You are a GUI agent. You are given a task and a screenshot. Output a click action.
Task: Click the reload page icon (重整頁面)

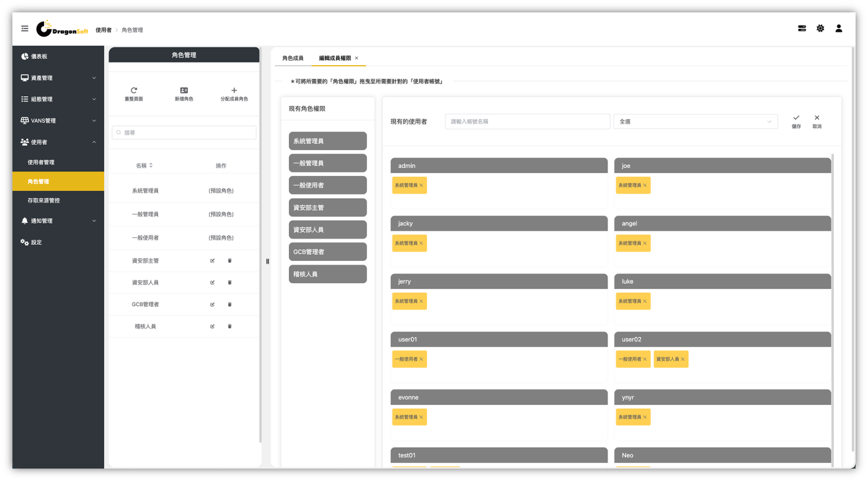click(x=134, y=90)
